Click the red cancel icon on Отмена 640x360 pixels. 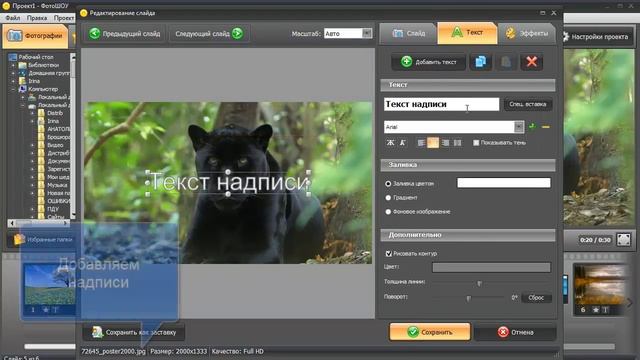tap(503, 332)
